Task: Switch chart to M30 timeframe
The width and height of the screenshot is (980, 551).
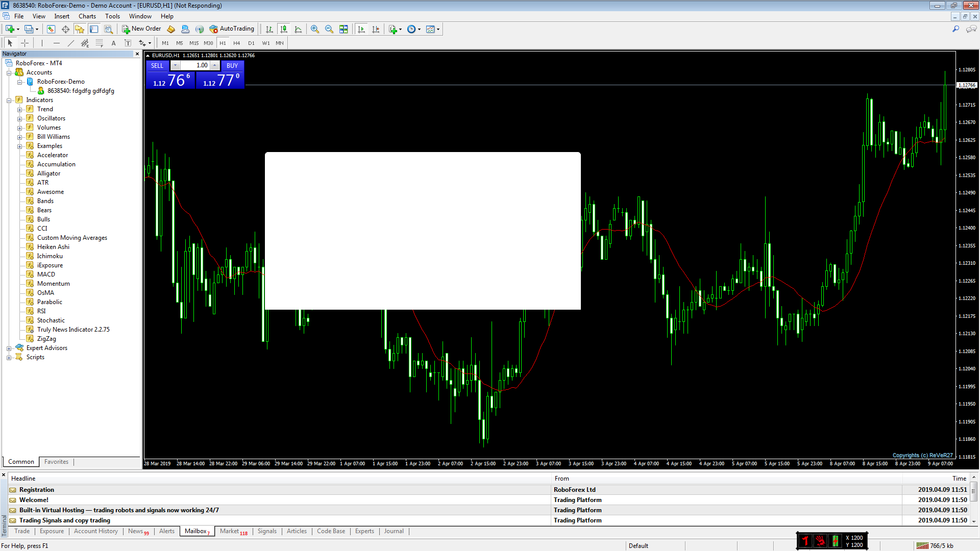Action: point(208,43)
